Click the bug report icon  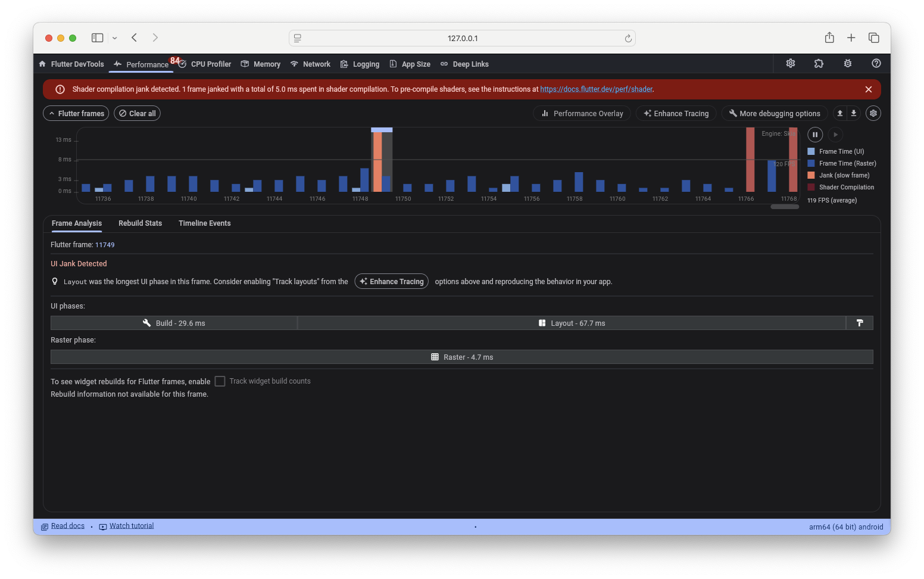848,63
